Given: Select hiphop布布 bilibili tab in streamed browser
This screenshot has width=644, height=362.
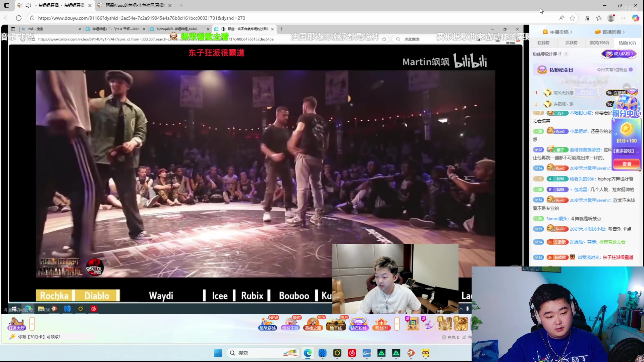Looking at the screenshot, I should pyautogui.click(x=179, y=29).
